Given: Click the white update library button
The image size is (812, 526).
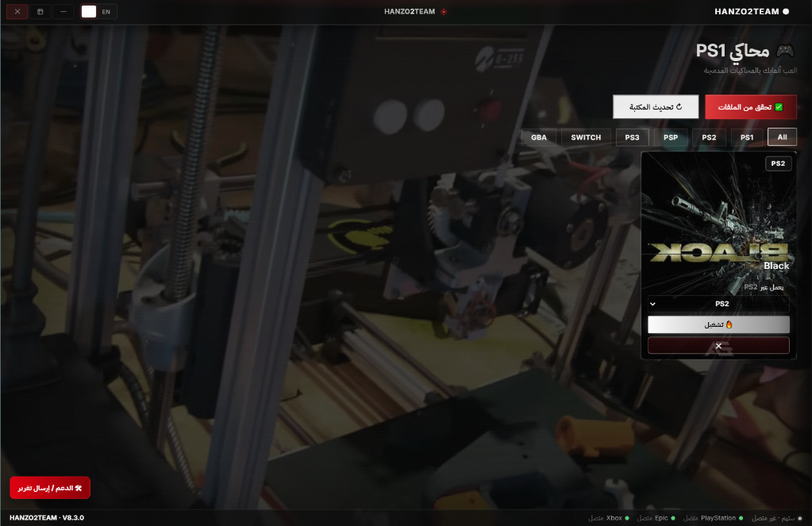Looking at the screenshot, I should (656, 107).
